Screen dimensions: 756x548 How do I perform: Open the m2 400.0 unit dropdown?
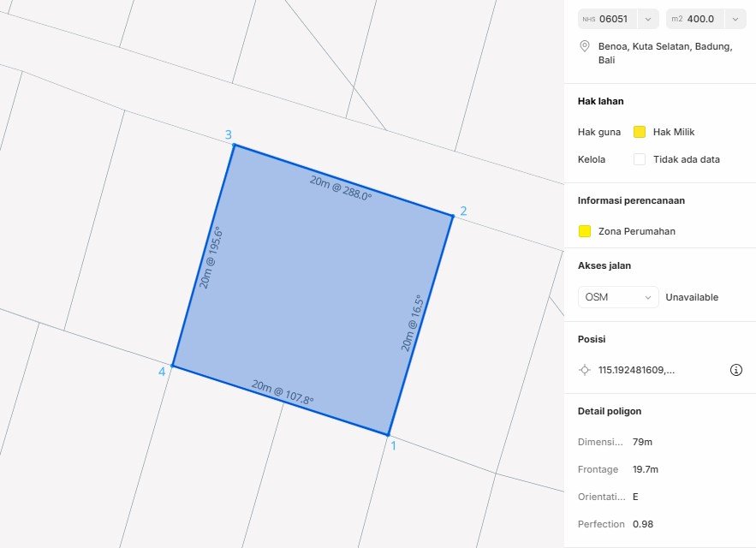click(x=735, y=18)
